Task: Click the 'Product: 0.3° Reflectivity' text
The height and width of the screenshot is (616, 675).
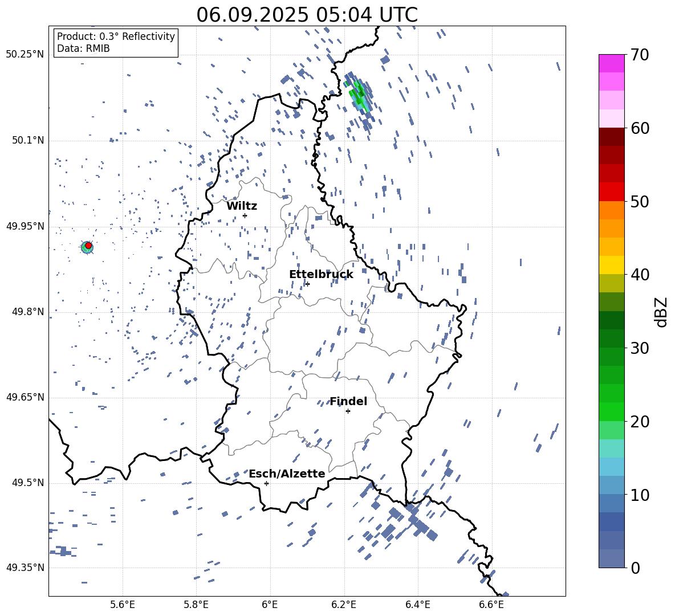Action: coord(116,36)
